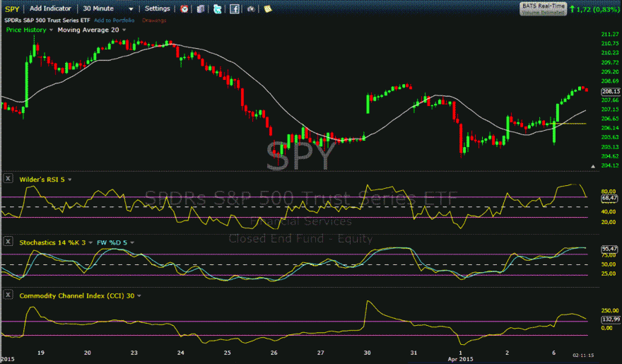Click the Add to Portfolio link

pyautogui.click(x=115, y=20)
